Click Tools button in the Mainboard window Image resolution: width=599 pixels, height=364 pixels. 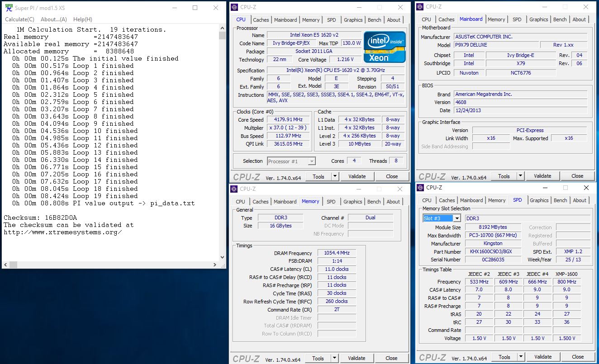click(x=504, y=176)
